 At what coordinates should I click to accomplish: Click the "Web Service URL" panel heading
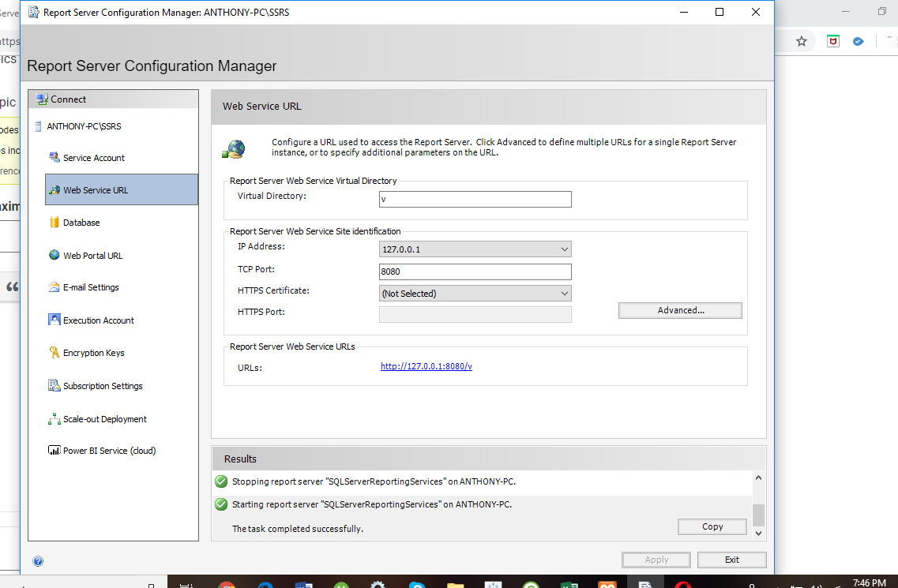[261, 106]
